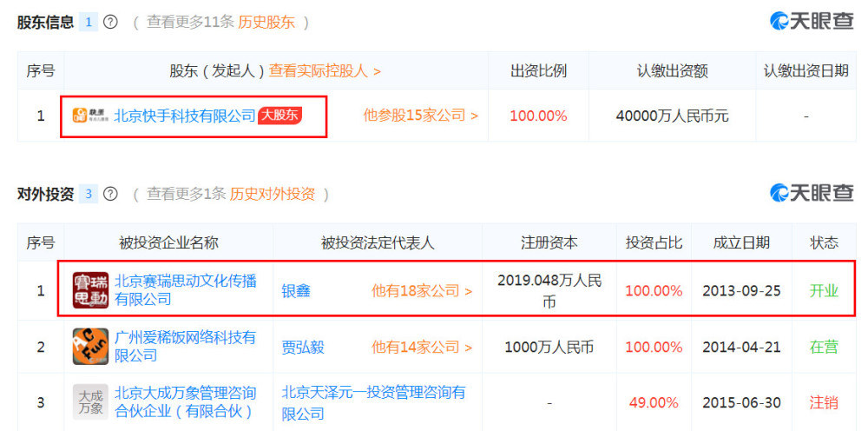
Task: Click 开业 status cell
Action: pyautogui.click(x=825, y=291)
